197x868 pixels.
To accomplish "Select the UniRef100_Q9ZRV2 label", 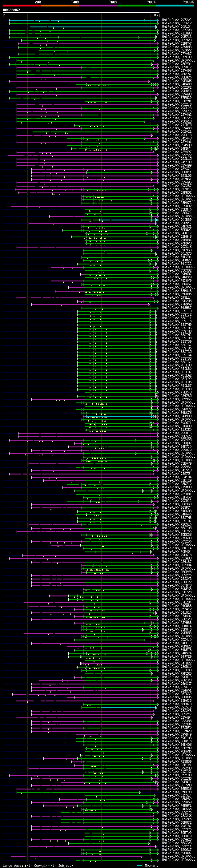I will click(177, 50).
